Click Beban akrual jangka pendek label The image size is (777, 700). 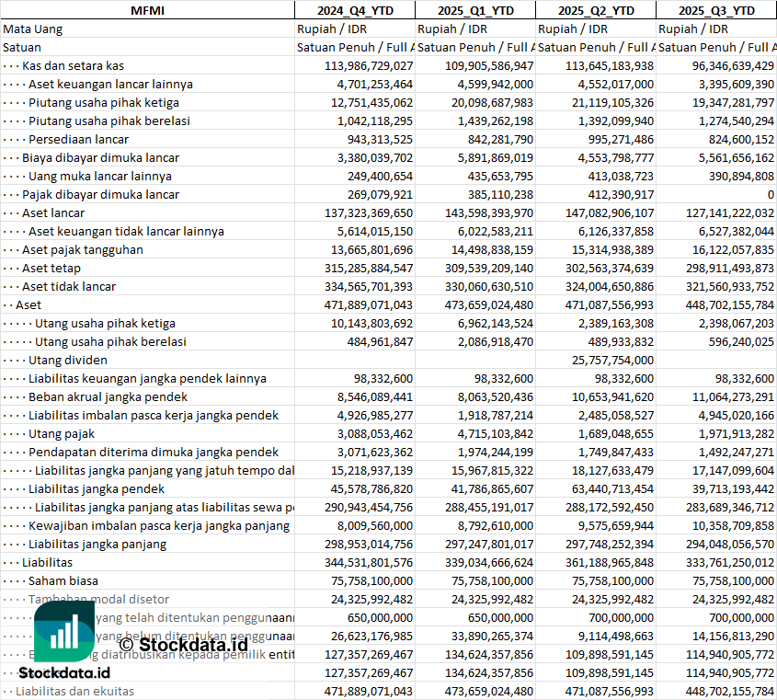coord(108,396)
